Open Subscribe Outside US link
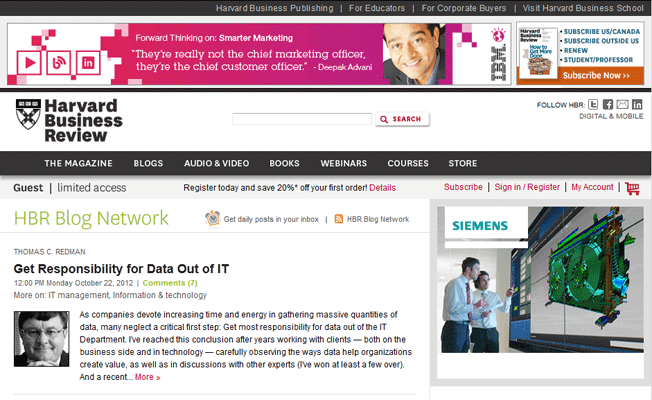The image size is (652, 400). coord(601,41)
